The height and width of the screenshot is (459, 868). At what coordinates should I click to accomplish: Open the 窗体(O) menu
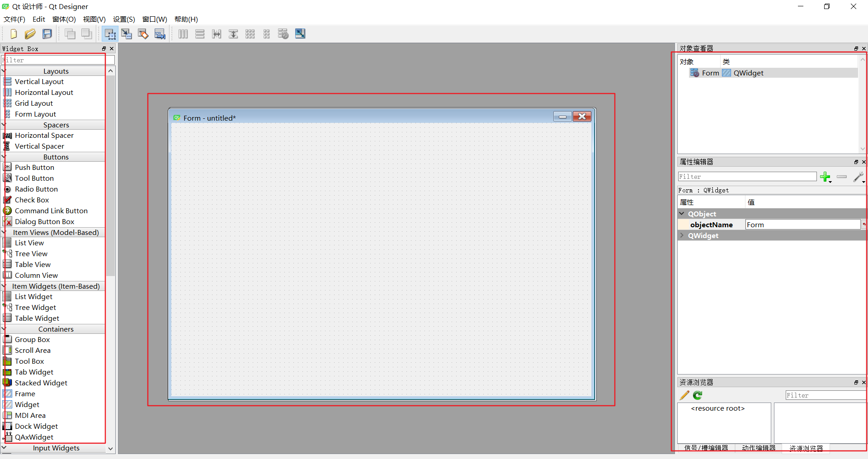coord(64,19)
